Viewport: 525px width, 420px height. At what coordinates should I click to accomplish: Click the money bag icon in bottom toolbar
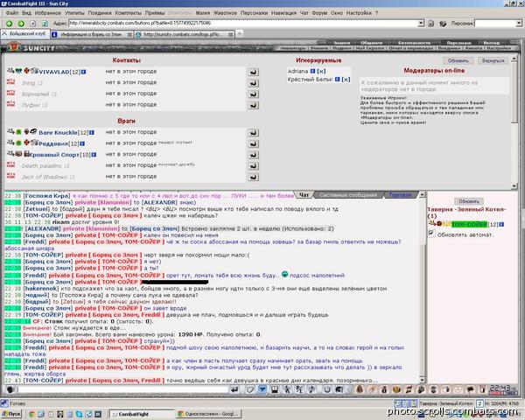(384, 389)
